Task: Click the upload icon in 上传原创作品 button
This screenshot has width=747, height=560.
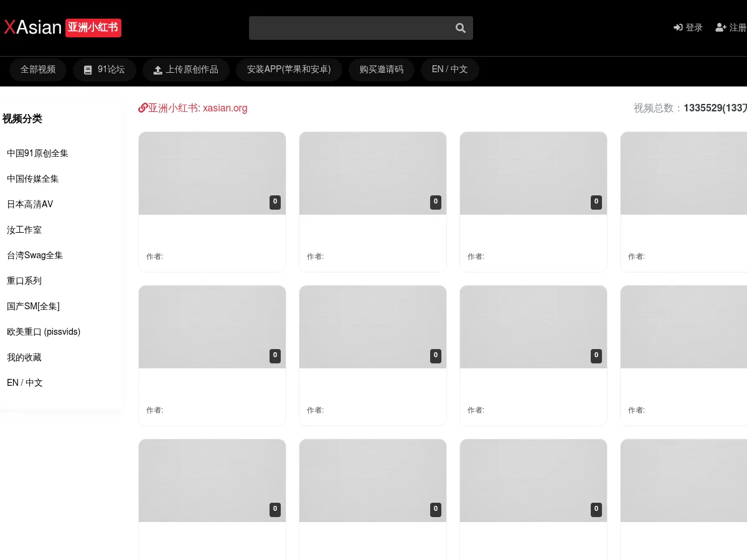Action: click(x=158, y=70)
